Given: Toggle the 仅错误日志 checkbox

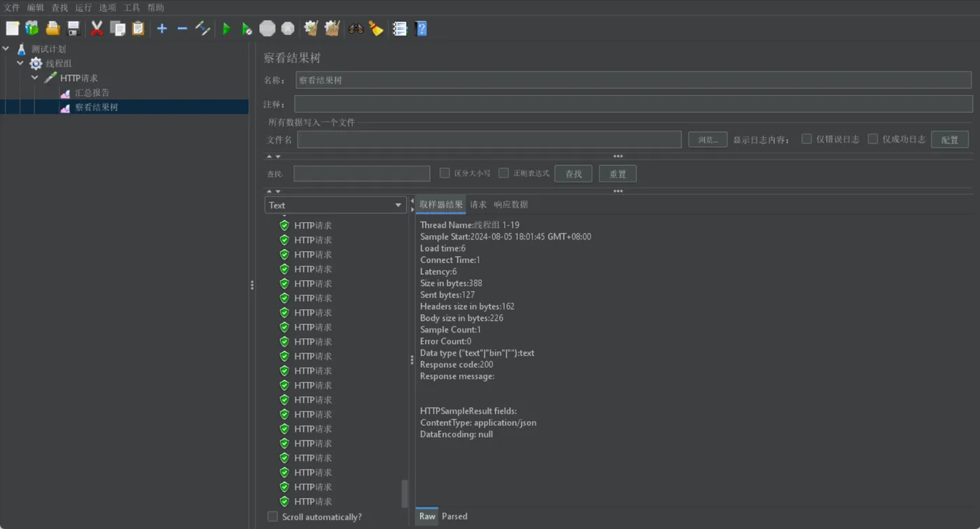Looking at the screenshot, I should pyautogui.click(x=806, y=139).
